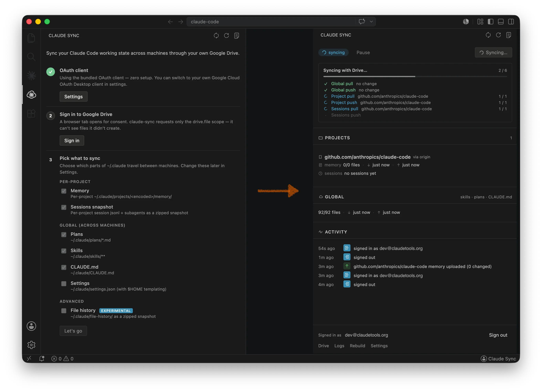Select the Claude Sync cloud icon in the activity bar

click(x=31, y=95)
